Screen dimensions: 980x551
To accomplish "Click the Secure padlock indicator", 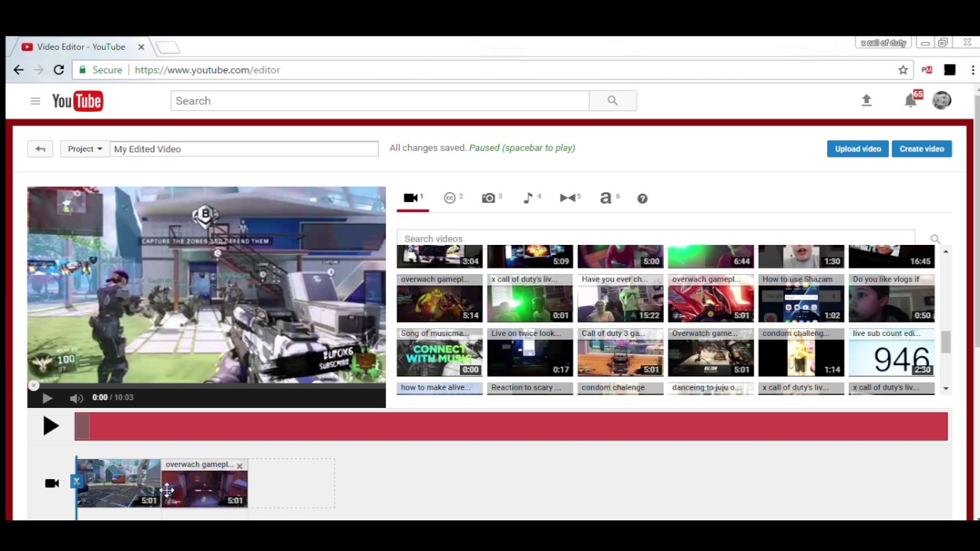I will coord(100,70).
